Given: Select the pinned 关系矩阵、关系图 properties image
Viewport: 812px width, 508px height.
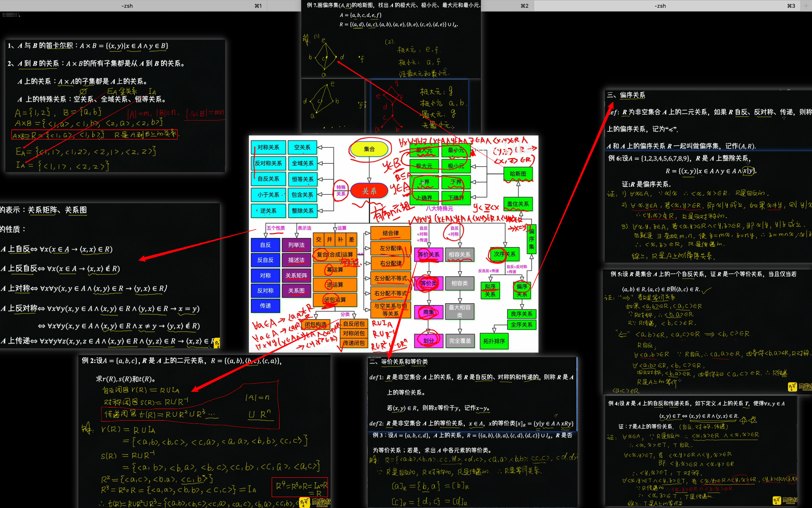Looking at the screenshot, I should pyautogui.click(x=110, y=276).
